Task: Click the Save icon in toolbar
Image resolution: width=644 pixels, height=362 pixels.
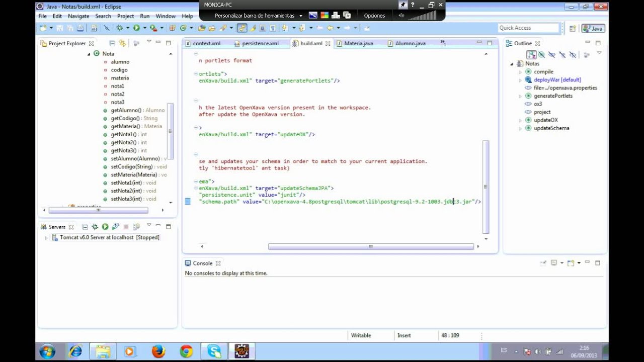Action: tap(59, 28)
